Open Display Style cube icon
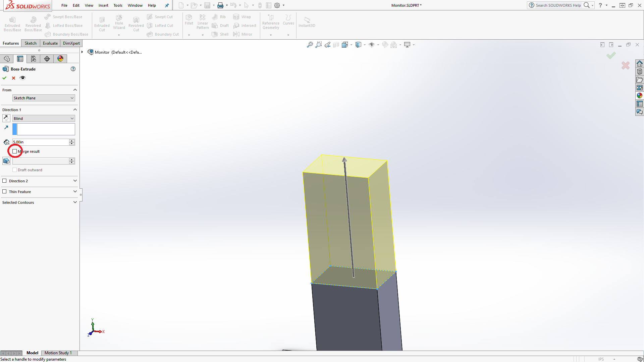This screenshot has width=644, height=362. coord(358,45)
